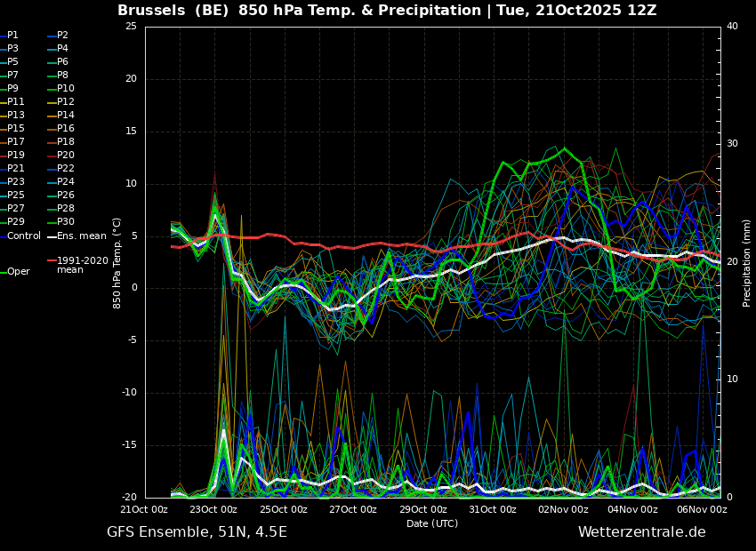Click the GFS Ensemble, 51N, 4.5E caption
The width and height of the screenshot is (756, 551).
click(x=197, y=532)
